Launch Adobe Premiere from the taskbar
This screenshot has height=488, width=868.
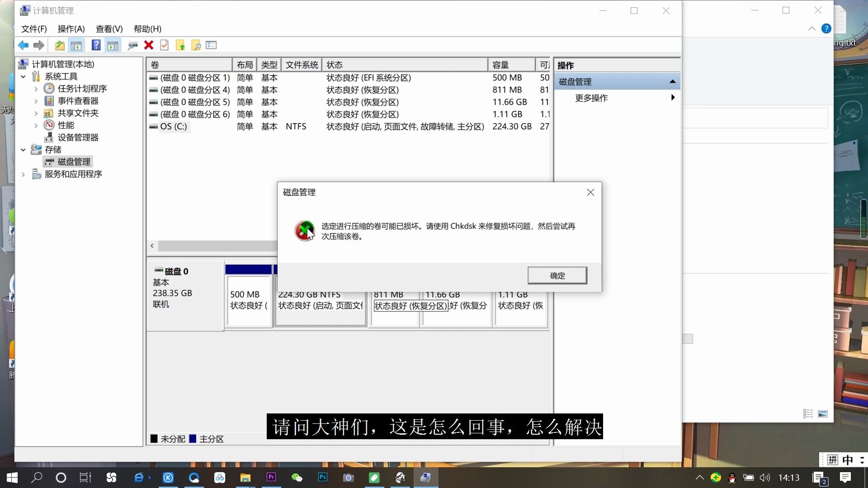point(270,478)
